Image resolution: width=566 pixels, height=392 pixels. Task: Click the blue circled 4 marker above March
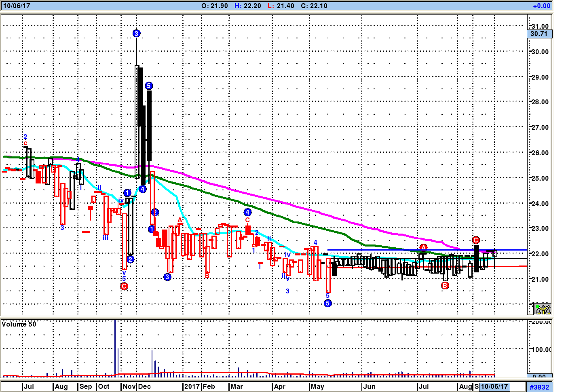pos(247,212)
